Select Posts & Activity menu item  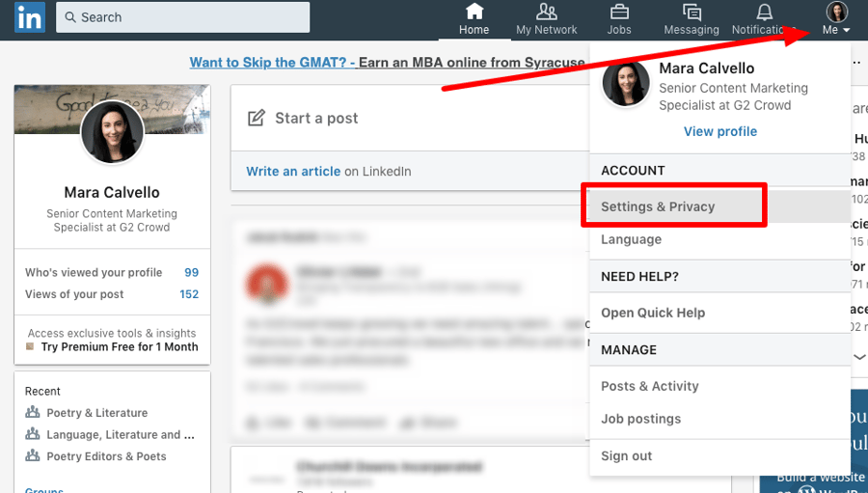[x=720, y=386]
